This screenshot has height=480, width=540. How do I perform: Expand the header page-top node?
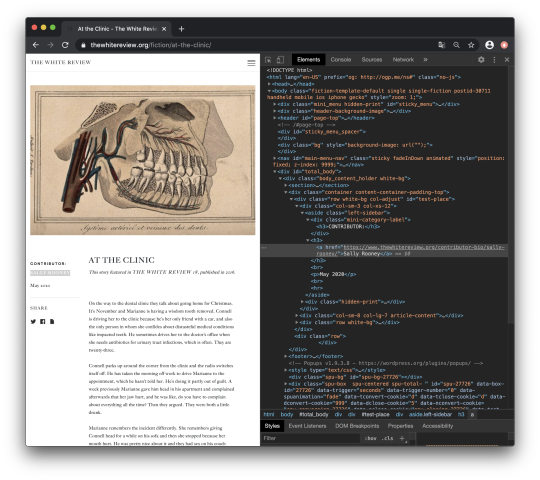[x=275, y=118]
